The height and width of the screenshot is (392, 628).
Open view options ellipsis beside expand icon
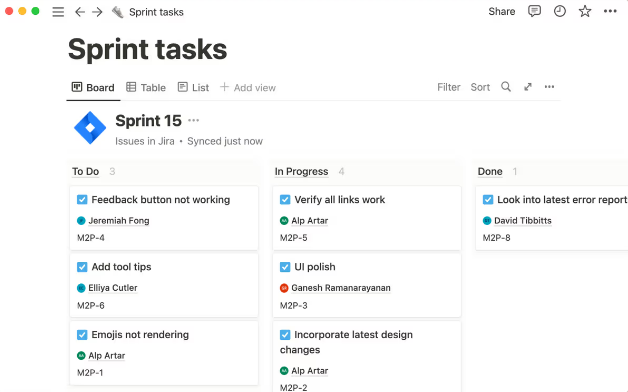point(549,87)
